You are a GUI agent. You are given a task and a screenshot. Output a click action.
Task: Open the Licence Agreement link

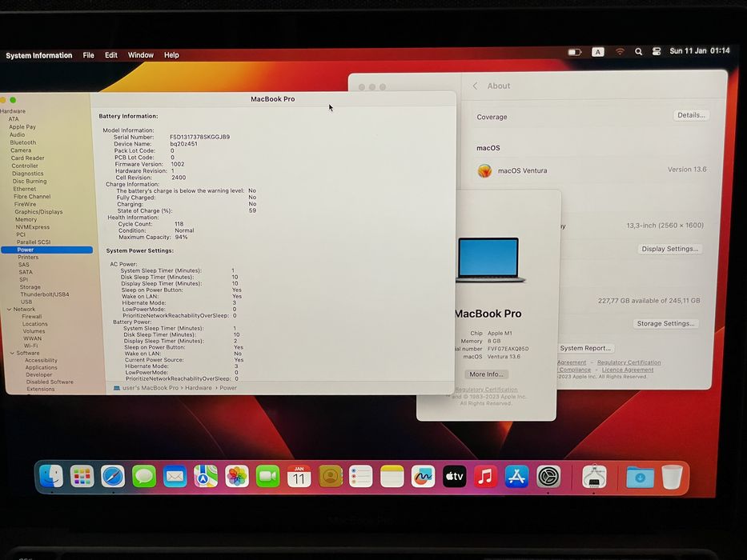tap(628, 370)
